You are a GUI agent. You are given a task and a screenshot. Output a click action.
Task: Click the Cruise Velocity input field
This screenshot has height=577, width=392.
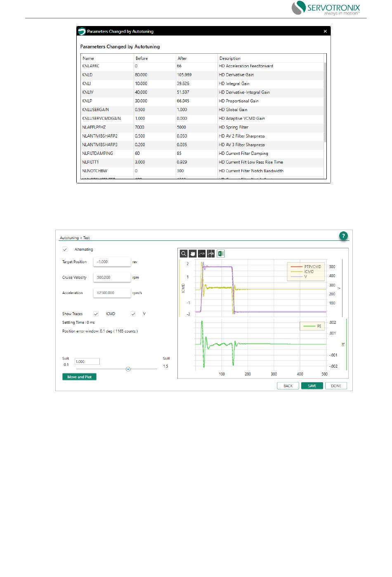point(112,278)
